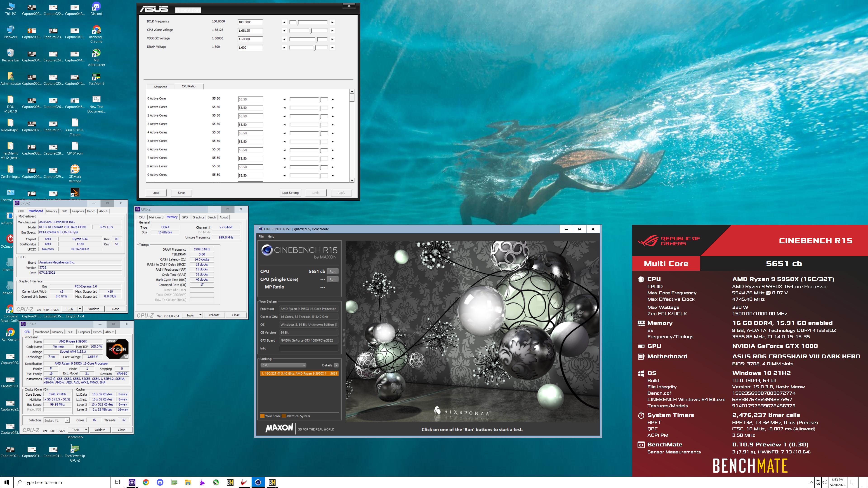Click Last Setting button in ASUS window
The width and height of the screenshot is (868, 488).
(290, 193)
